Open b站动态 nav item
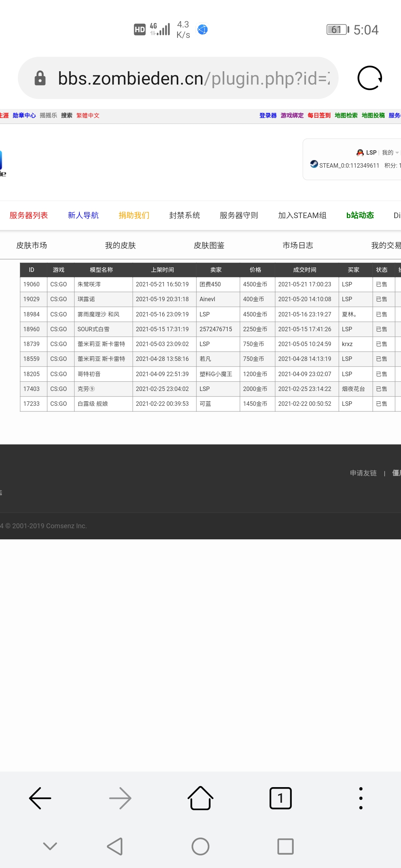The width and height of the screenshot is (401, 868). 360,215
